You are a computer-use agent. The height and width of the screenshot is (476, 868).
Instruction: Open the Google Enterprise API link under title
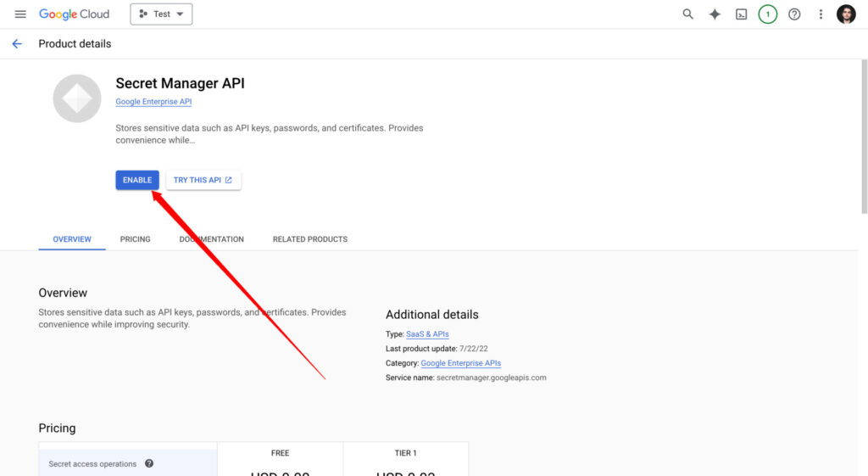click(153, 102)
